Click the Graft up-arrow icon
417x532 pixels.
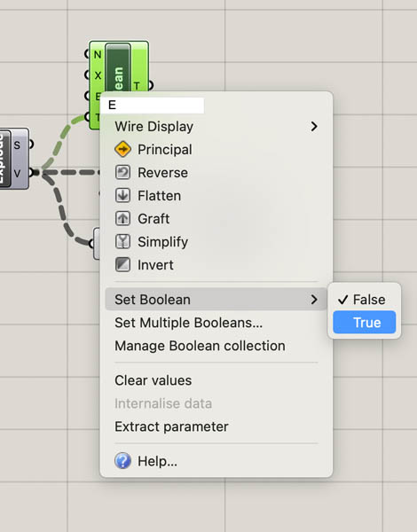pyautogui.click(x=122, y=218)
